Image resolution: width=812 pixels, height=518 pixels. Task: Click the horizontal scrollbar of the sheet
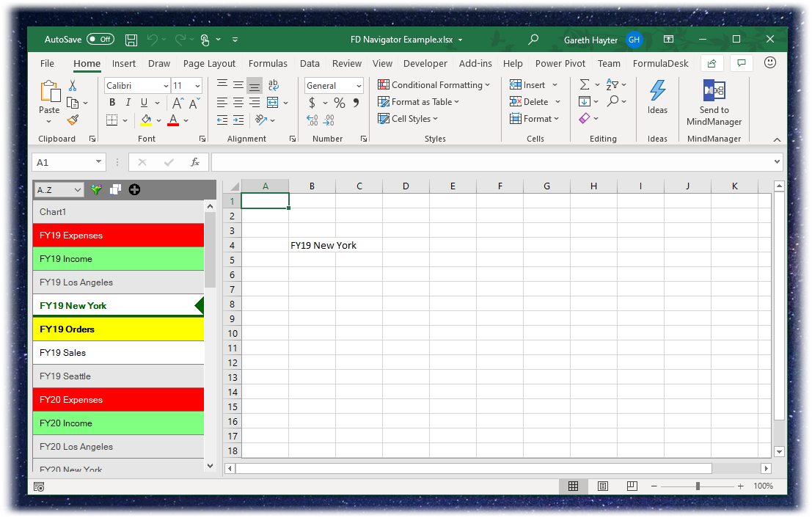pos(474,468)
